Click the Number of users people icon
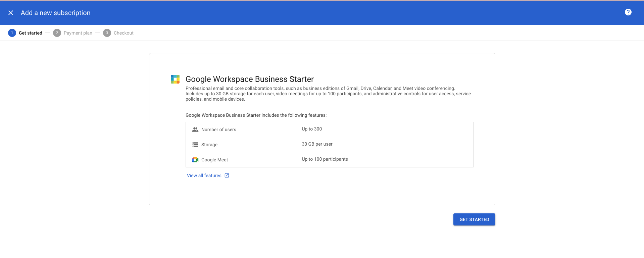Screen dimensions: 644x258 click(x=195, y=130)
